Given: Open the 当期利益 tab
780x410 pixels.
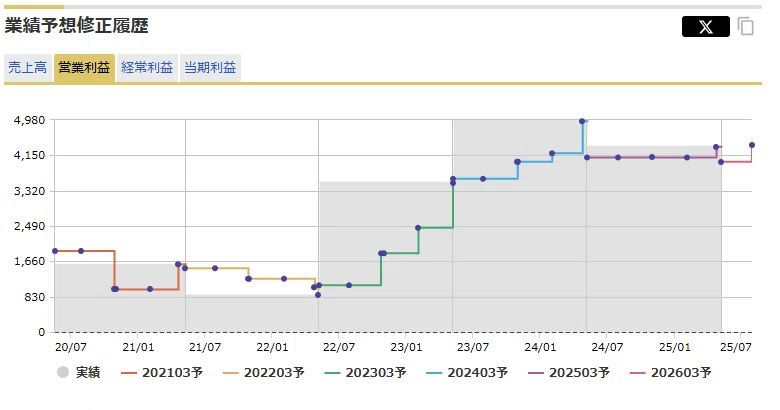Looking at the screenshot, I should tap(210, 68).
